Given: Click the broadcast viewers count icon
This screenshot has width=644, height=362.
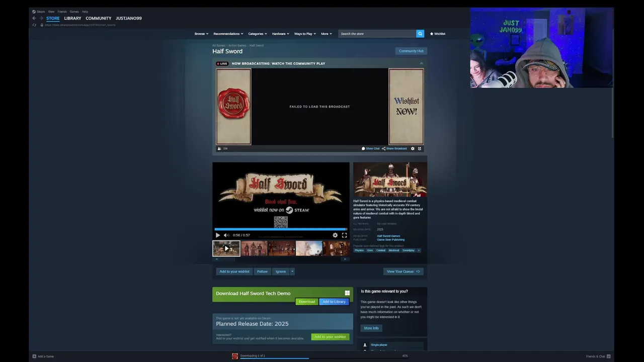Looking at the screenshot, I should click(x=219, y=148).
